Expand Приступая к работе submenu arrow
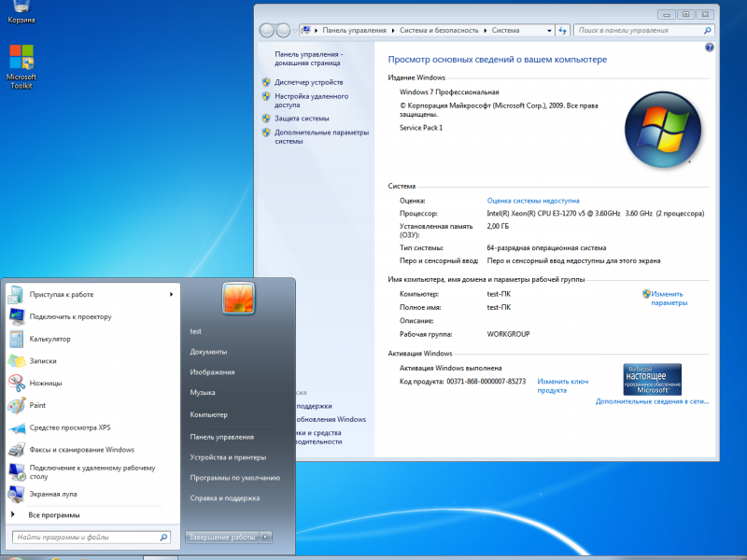 (171, 294)
